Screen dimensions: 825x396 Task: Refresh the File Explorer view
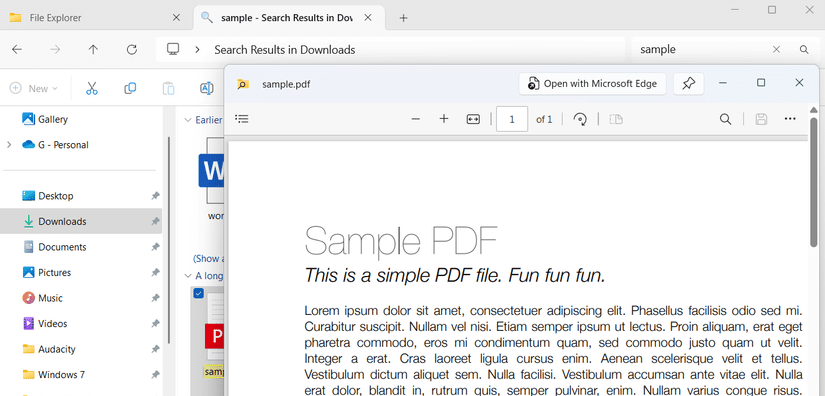(x=132, y=50)
